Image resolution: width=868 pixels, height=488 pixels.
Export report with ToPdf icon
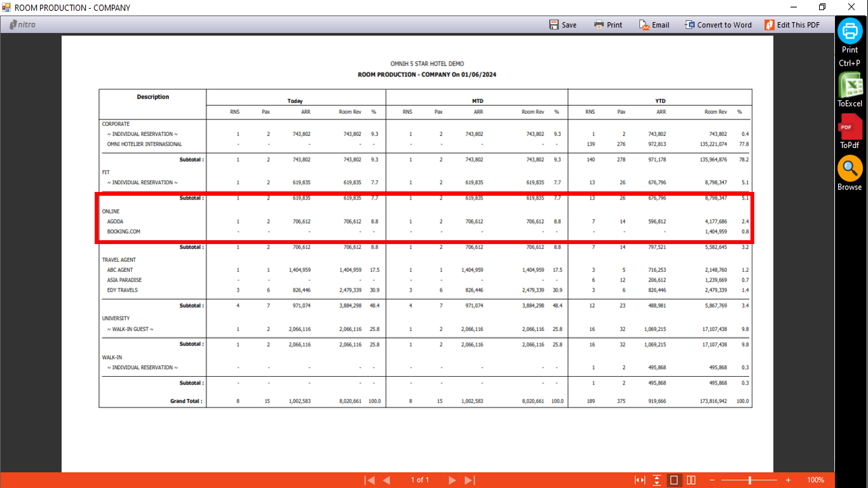[850, 126]
